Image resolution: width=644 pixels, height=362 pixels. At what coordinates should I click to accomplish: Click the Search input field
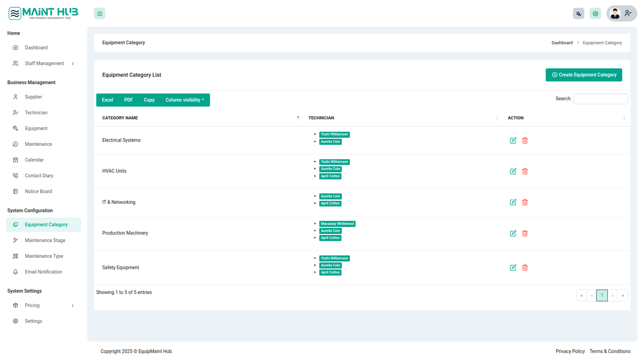pyautogui.click(x=600, y=99)
